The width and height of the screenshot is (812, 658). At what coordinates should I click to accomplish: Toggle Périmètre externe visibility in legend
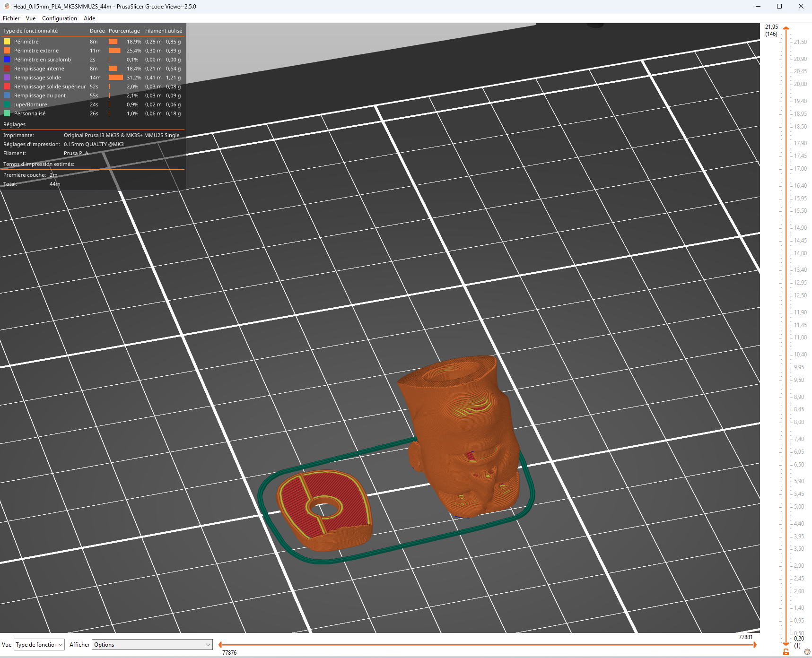click(x=36, y=51)
